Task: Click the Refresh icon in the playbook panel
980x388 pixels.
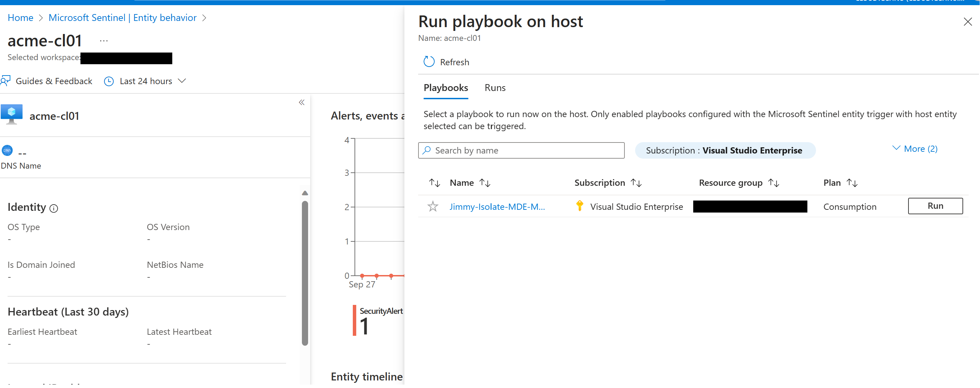Action: coord(428,61)
